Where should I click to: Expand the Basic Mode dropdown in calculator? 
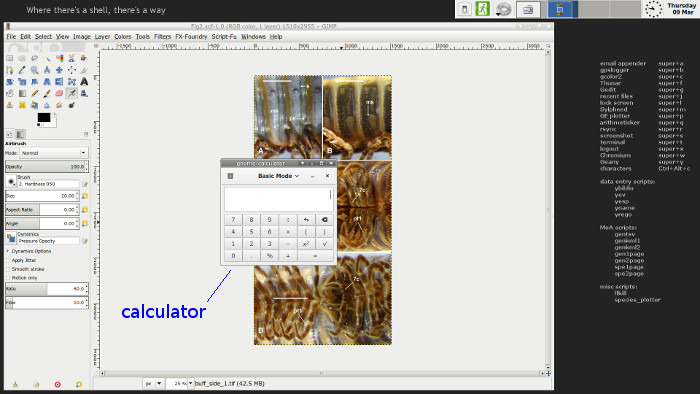point(279,176)
